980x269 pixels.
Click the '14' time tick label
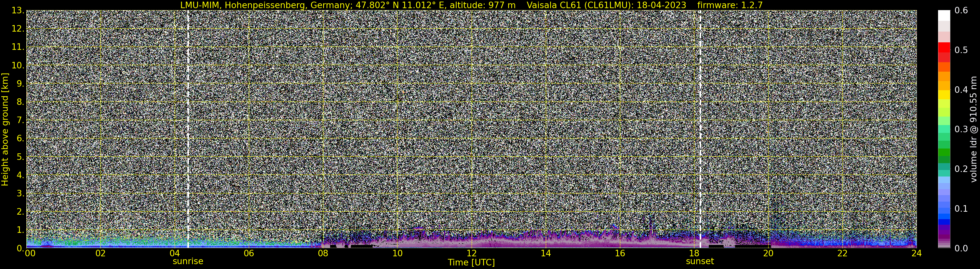(545, 253)
